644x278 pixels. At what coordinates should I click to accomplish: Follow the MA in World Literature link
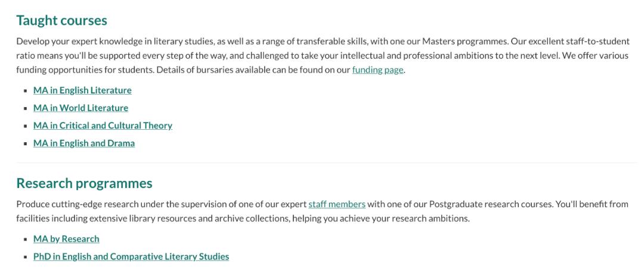[x=81, y=108]
